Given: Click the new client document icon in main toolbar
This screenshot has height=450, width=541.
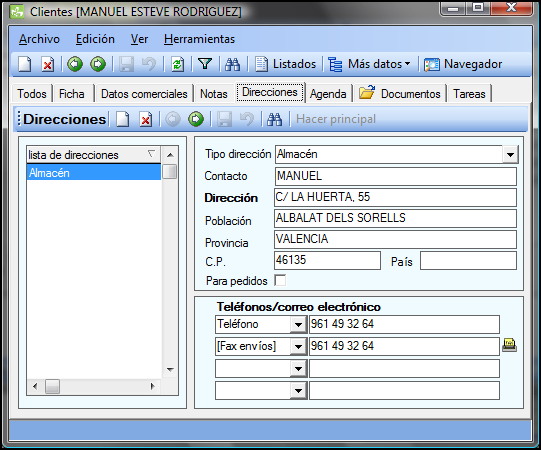Looking at the screenshot, I should click(x=24, y=64).
